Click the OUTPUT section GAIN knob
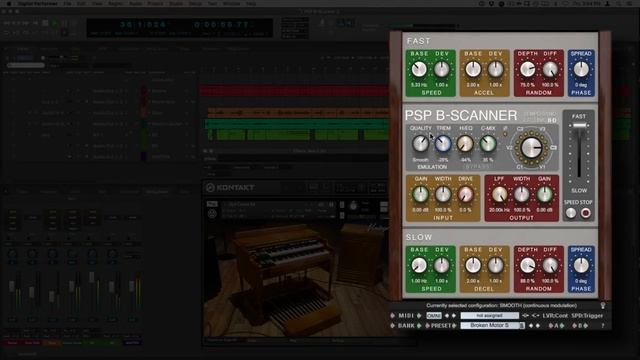 (x=544, y=195)
